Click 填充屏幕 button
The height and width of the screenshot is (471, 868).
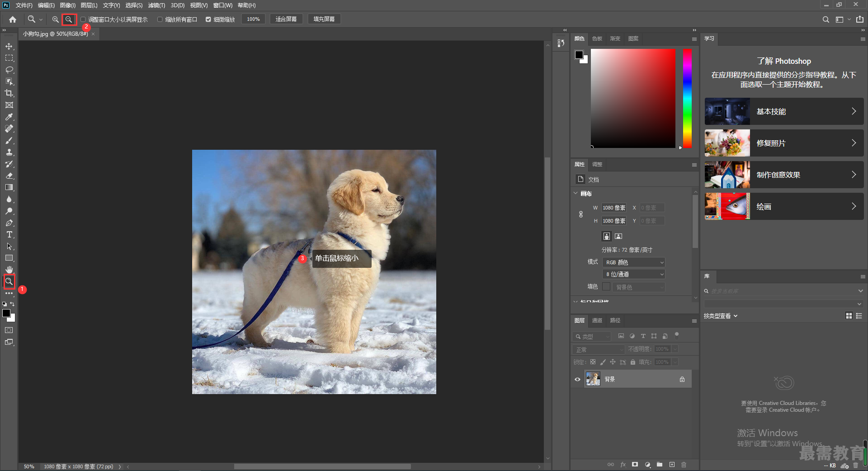click(324, 19)
